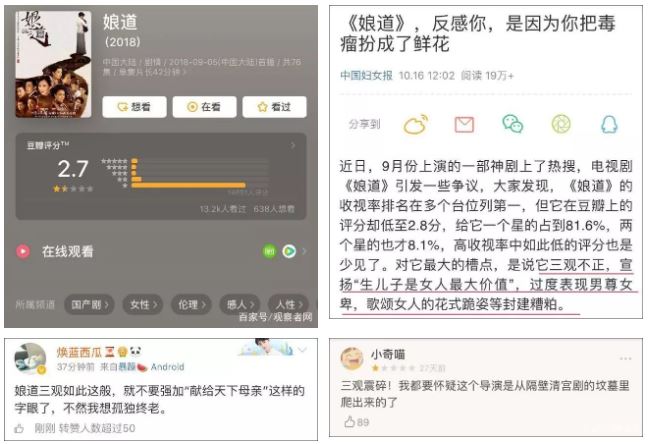
Task: Mark the drama as 想看
Action: click(x=135, y=107)
